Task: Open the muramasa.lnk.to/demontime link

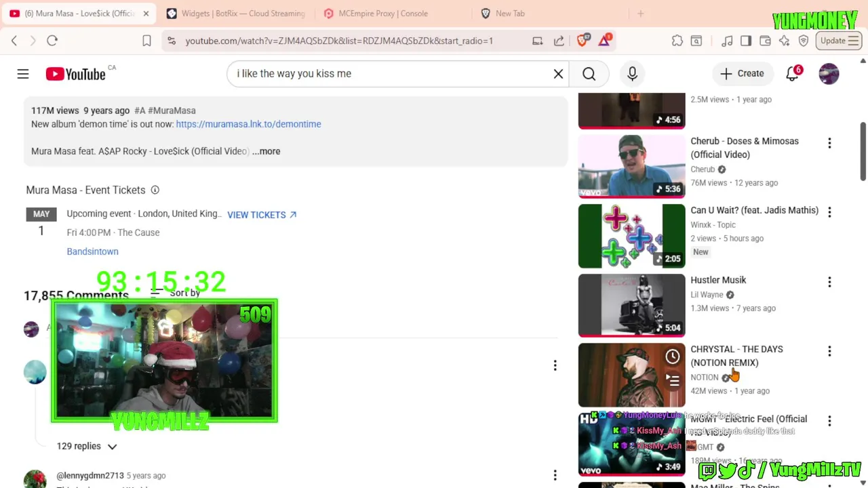Action: coord(248,124)
